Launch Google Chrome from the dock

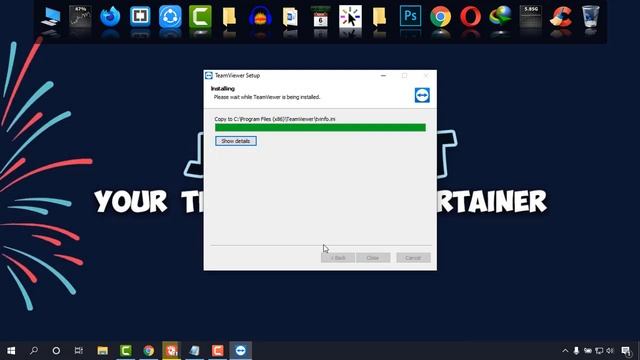point(440,17)
